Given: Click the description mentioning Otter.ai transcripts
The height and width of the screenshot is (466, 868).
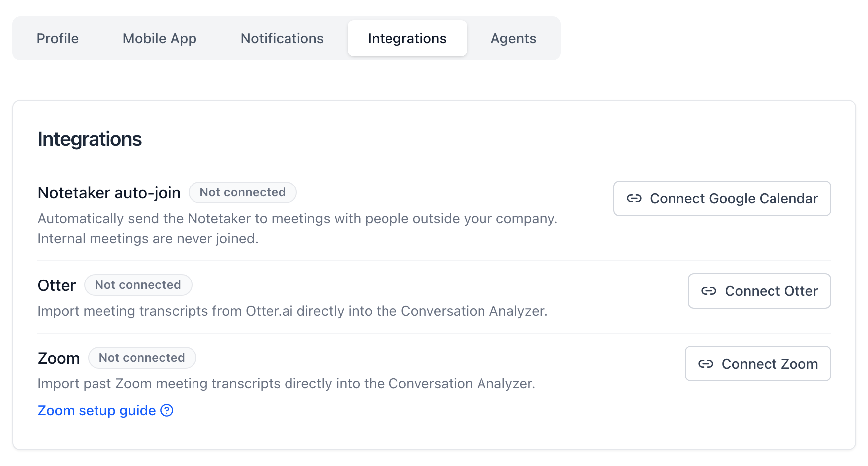Looking at the screenshot, I should [292, 311].
